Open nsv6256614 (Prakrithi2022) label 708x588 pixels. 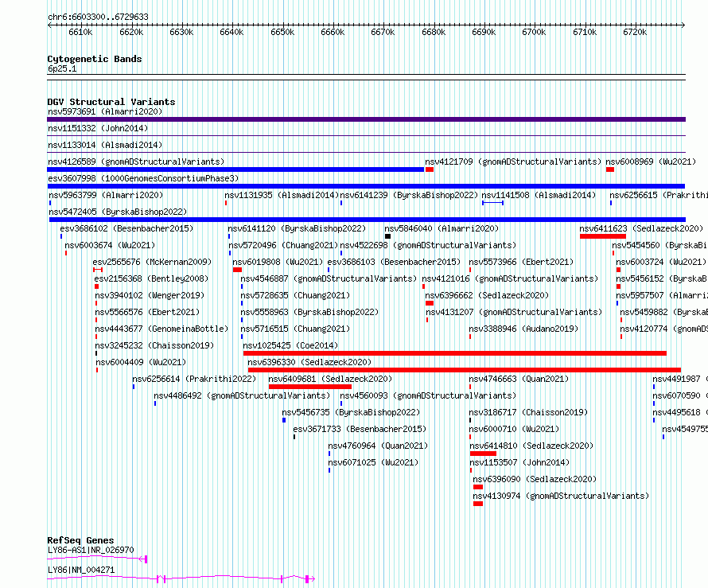(194, 379)
